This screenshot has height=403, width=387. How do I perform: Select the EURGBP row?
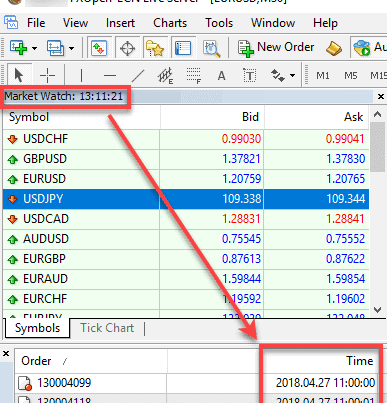[186, 259]
